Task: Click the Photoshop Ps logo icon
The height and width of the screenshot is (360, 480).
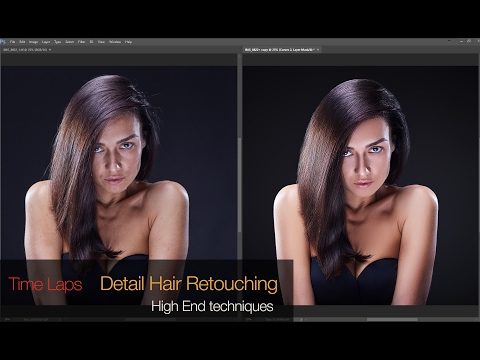Action: tap(3, 42)
